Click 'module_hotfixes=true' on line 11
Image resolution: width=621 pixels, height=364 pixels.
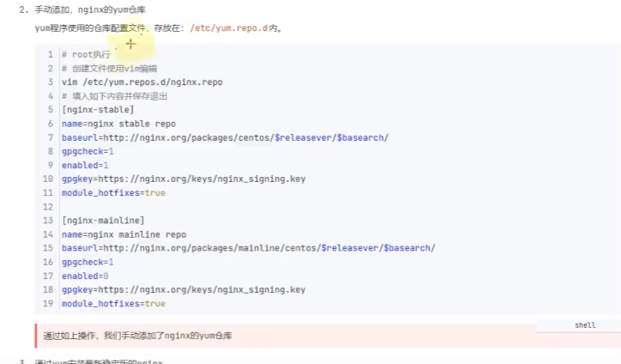113,193
